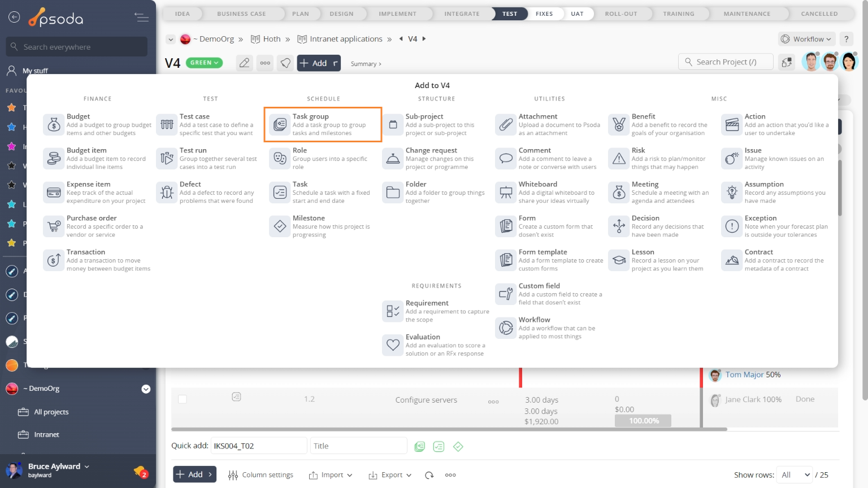
Task: Click the 100.00% progress bar
Action: (643, 421)
